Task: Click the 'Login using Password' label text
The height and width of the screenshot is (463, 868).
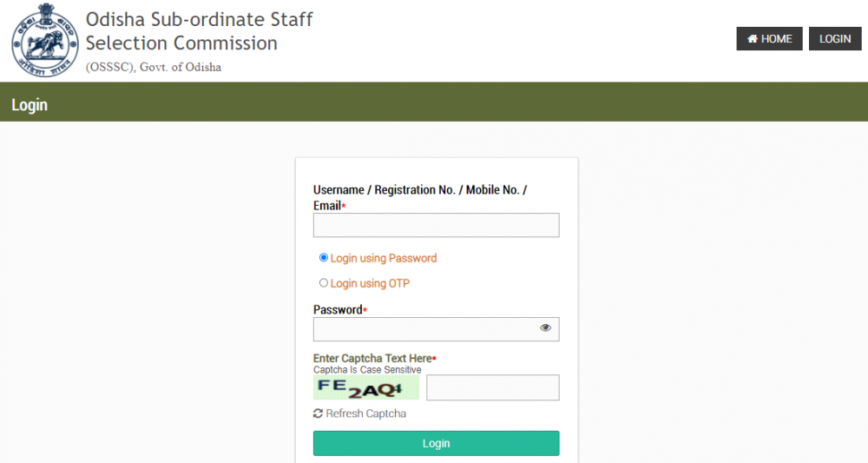Action: pos(383,258)
